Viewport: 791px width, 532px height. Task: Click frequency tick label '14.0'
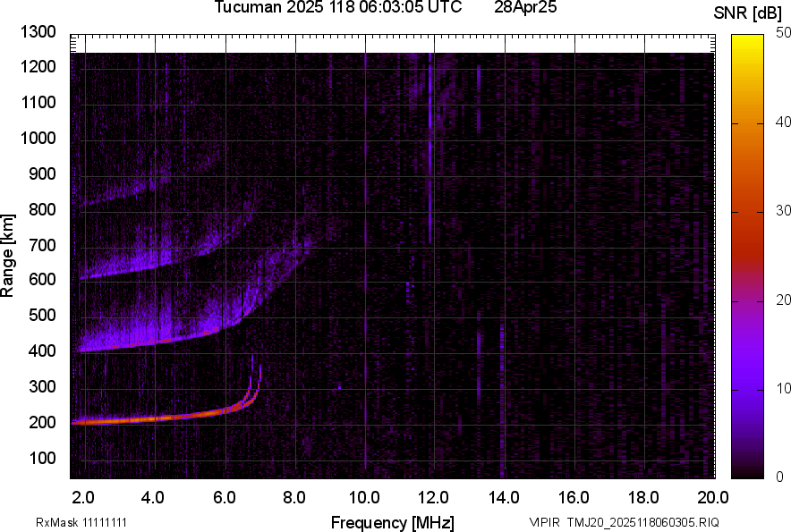pyautogui.click(x=504, y=498)
